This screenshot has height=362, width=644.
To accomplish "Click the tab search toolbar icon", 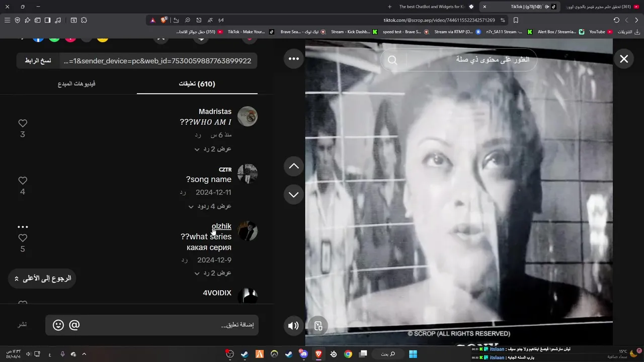I will (x=73, y=20).
